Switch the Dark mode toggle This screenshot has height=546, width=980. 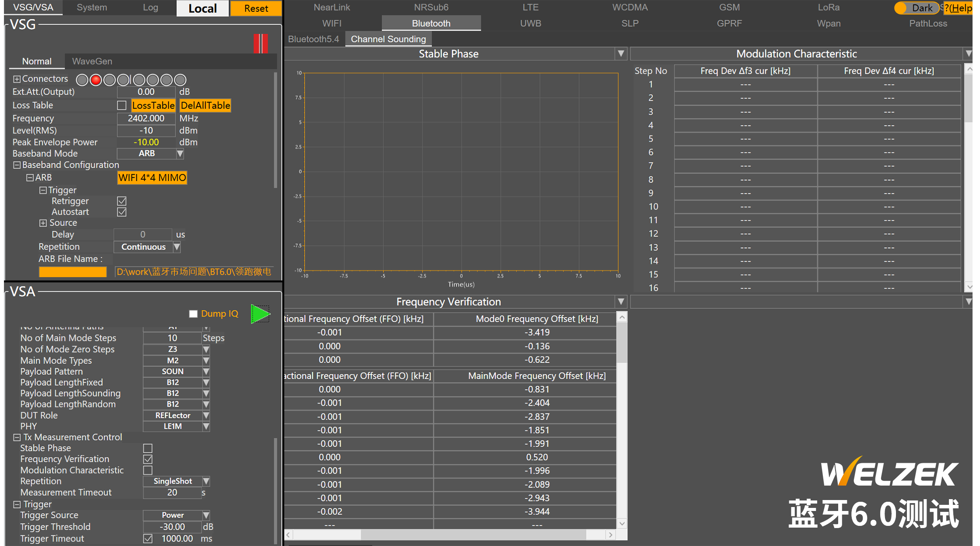click(916, 8)
